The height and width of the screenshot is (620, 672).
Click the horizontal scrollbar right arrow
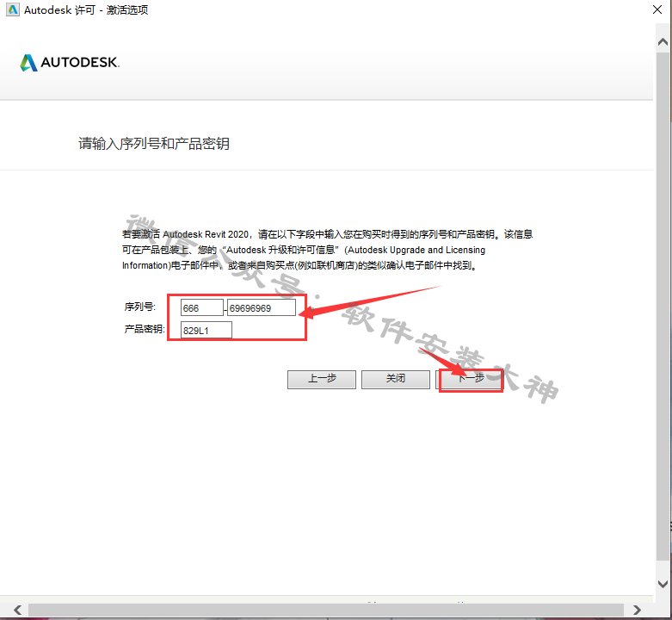(637, 610)
